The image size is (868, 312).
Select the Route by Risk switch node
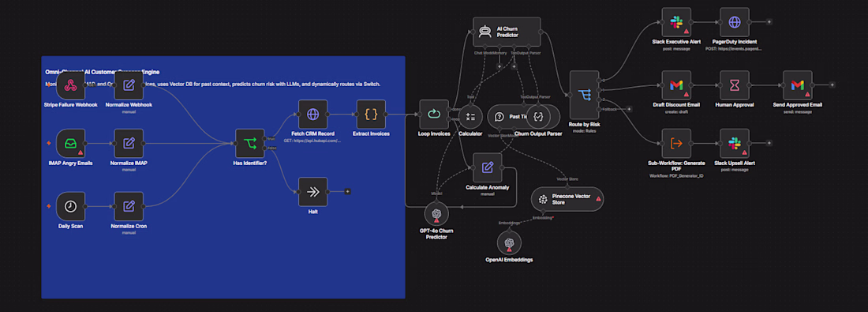(x=584, y=95)
